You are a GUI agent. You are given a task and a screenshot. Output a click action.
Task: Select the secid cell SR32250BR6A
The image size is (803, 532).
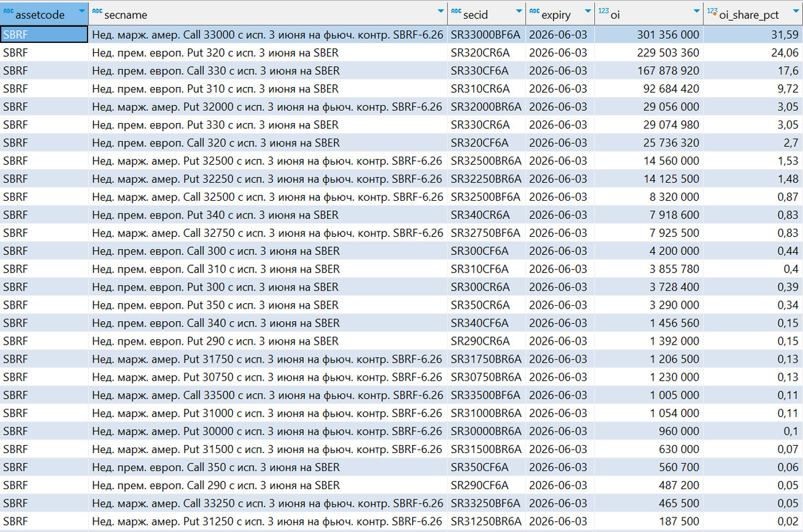tap(486, 179)
